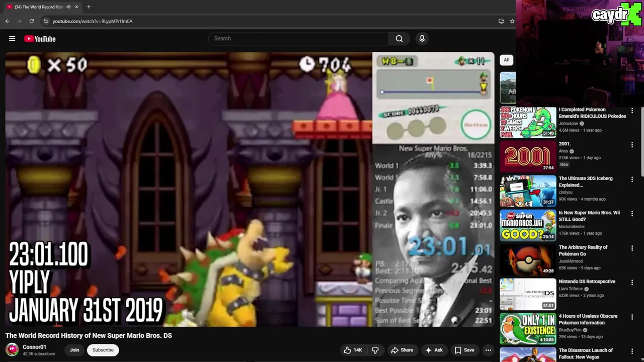Viewport: 644px width, 362px height.
Task: Bookmark this page with star icon
Action: [x=512, y=21]
